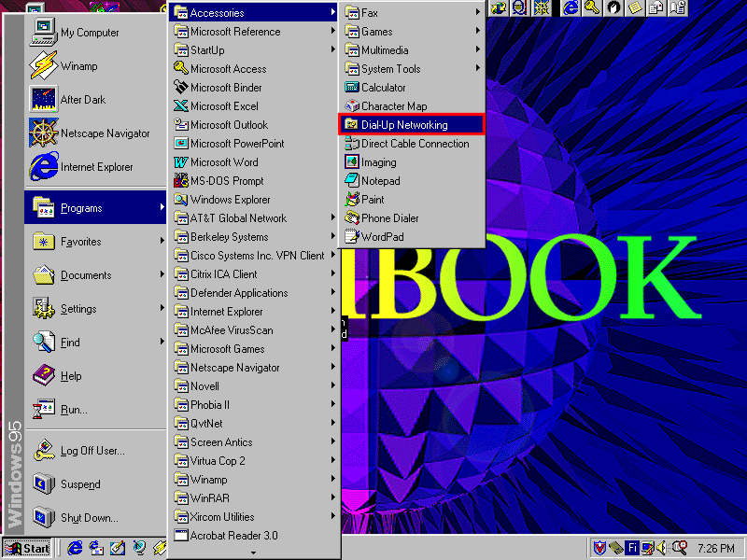Open After Dark from the Start menu
Image resolution: width=747 pixels, height=560 pixels.
pyautogui.click(x=95, y=100)
